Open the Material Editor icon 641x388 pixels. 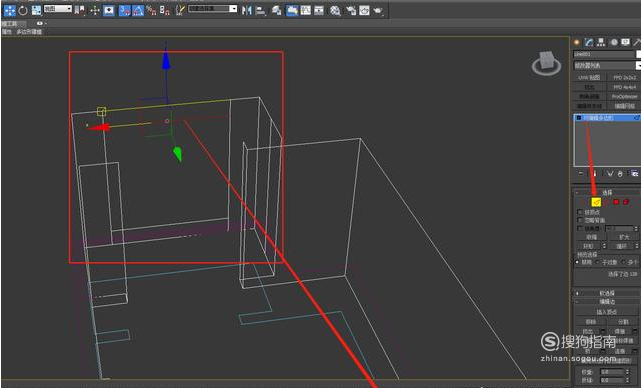point(335,10)
